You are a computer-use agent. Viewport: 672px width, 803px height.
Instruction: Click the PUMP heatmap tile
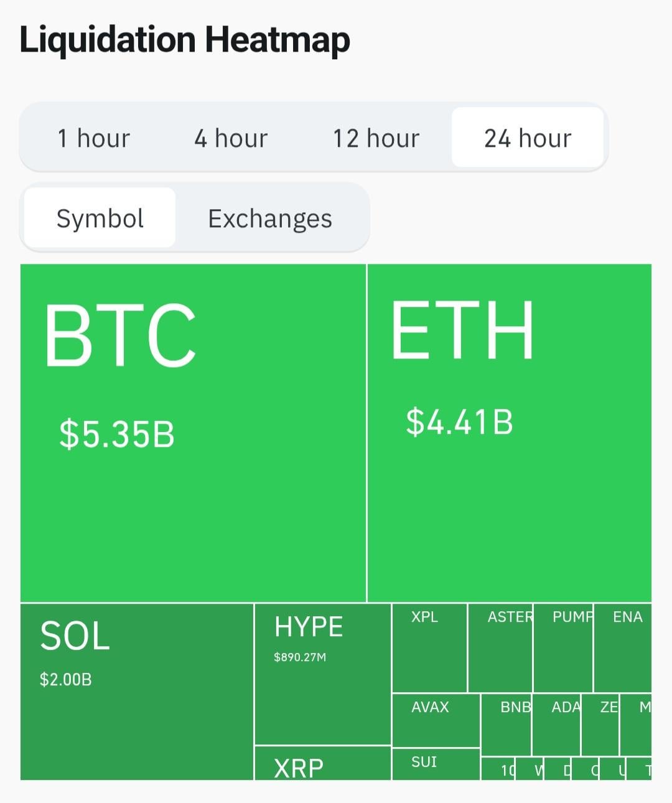coord(563,647)
